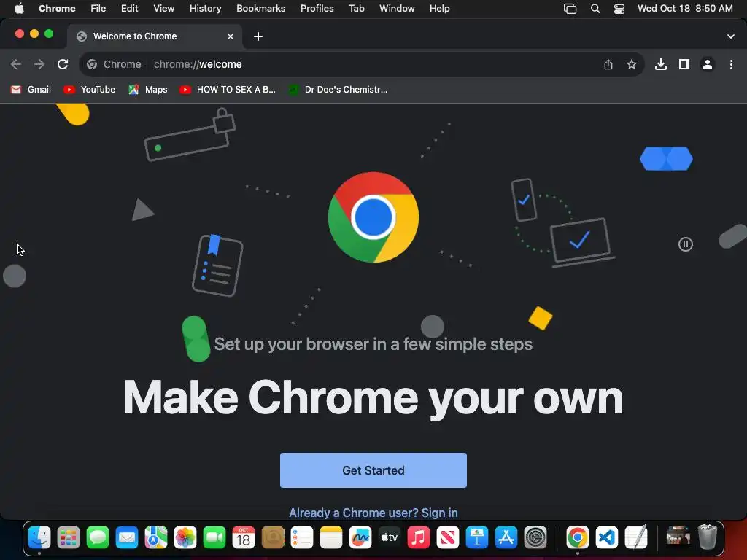Click Google Chrome icon in the dock

(x=578, y=538)
